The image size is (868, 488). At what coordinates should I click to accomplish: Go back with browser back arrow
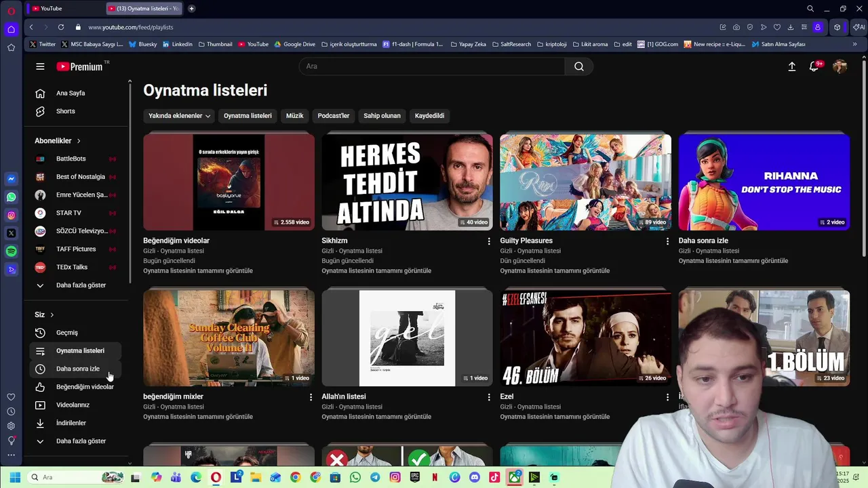pyautogui.click(x=31, y=27)
